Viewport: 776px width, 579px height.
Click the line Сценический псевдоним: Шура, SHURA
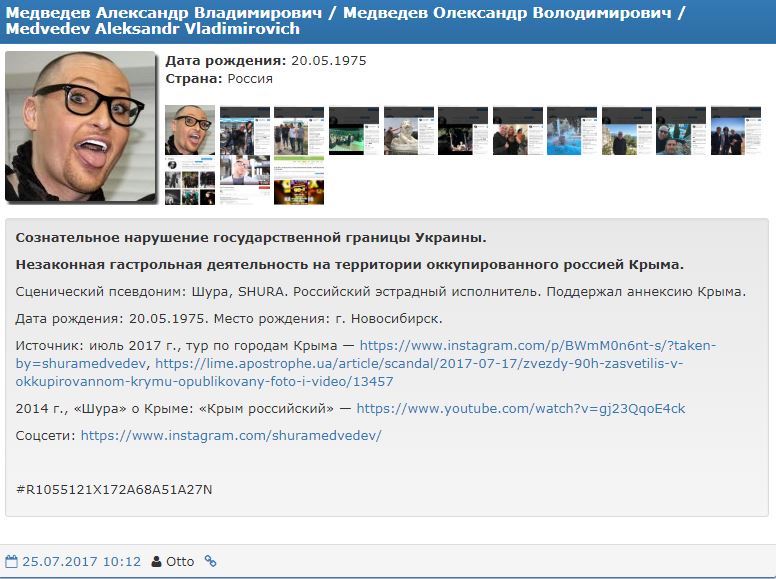point(151,291)
